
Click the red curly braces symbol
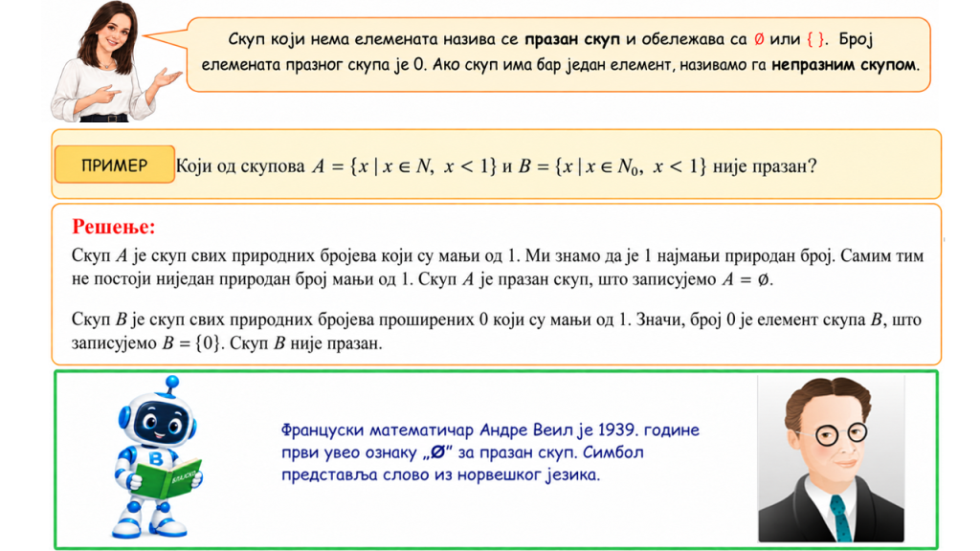tap(815, 39)
